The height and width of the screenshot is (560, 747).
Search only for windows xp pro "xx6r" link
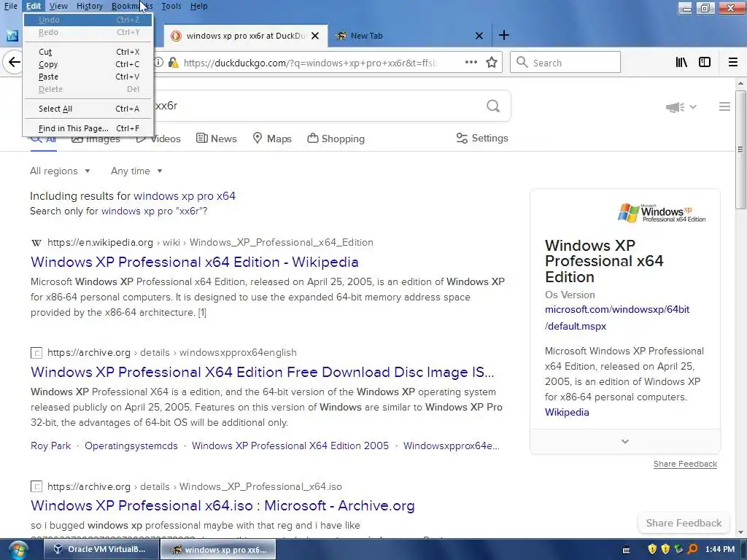click(155, 211)
